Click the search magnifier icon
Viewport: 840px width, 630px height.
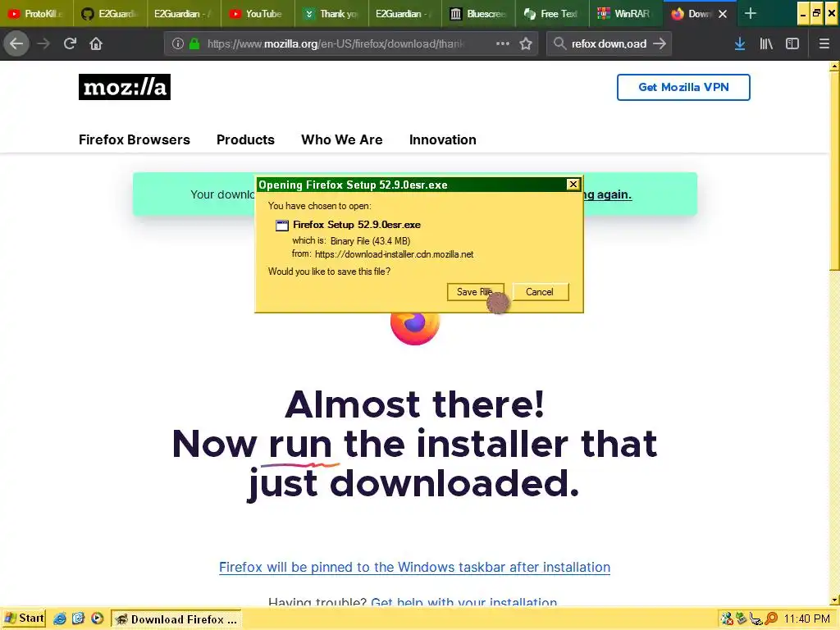click(x=559, y=43)
